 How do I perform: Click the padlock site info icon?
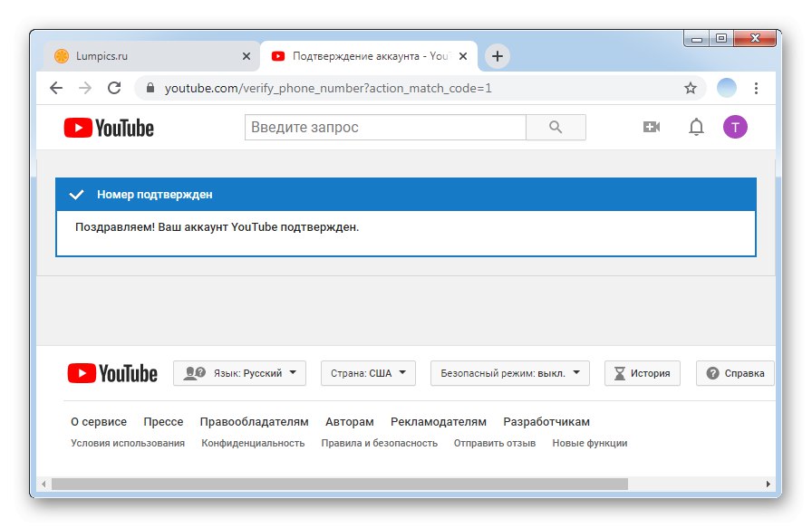pyautogui.click(x=150, y=88)
